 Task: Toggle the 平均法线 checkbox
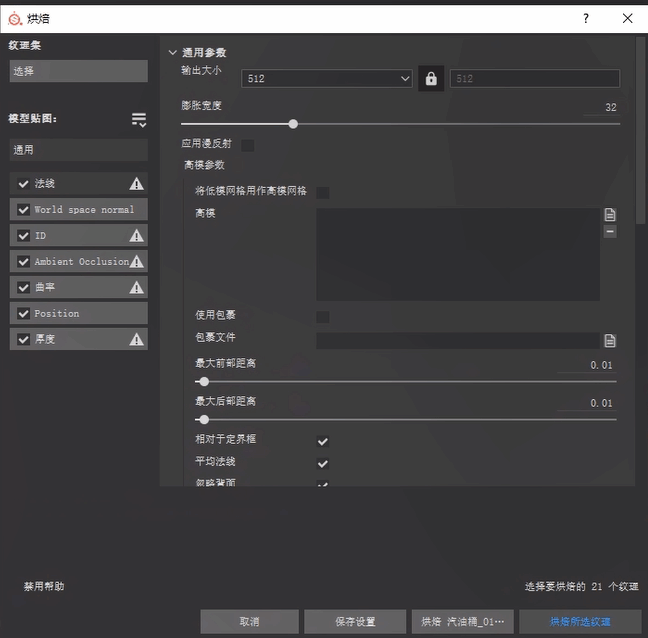click(x=323, y=464)
